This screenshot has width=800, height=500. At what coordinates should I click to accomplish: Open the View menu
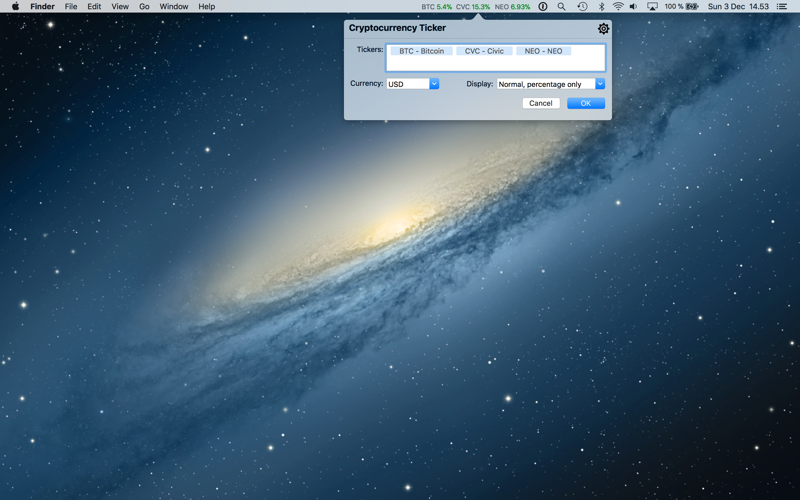(x=120, y=7)
